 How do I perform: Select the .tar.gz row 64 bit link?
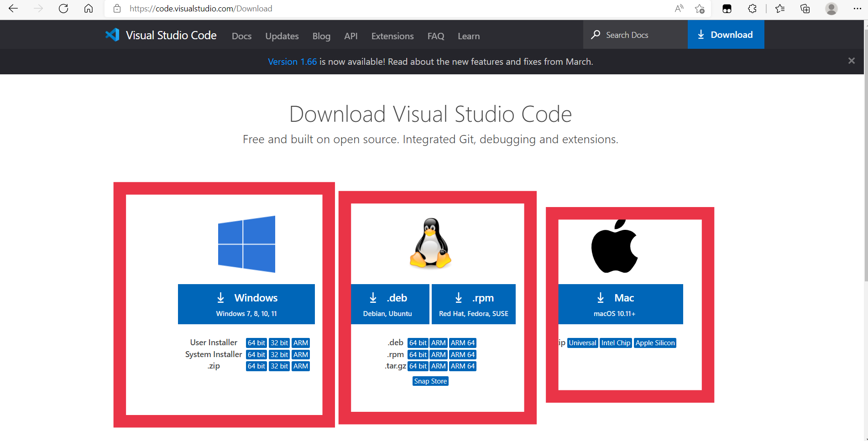point(418,366)
